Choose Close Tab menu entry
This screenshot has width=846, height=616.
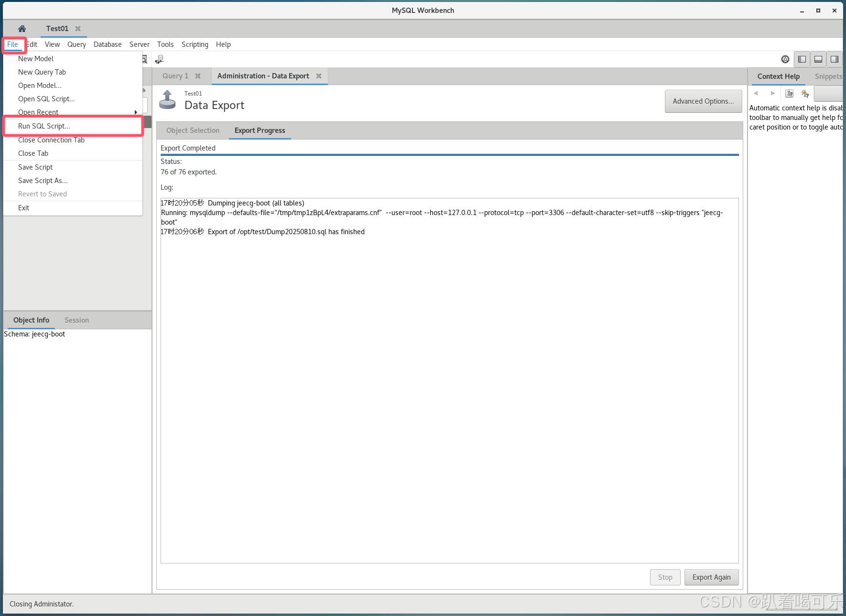coord(73,153)
